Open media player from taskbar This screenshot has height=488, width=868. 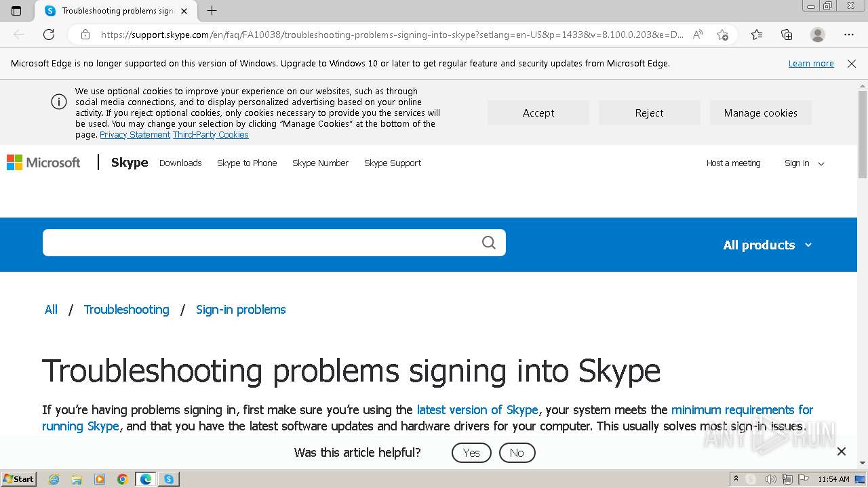tap(100, 479)
